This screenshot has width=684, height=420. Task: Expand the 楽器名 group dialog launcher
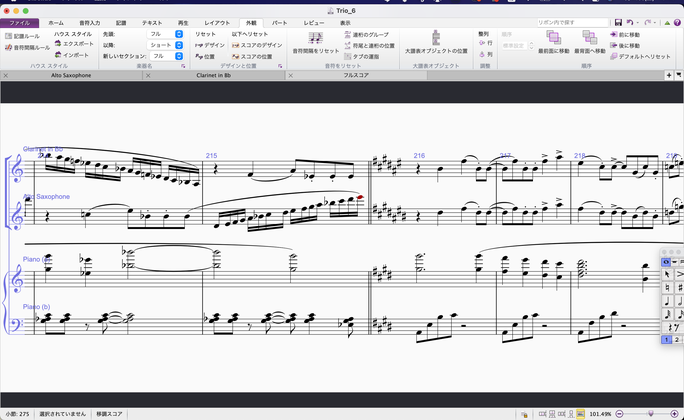click(x=183, y=66)
